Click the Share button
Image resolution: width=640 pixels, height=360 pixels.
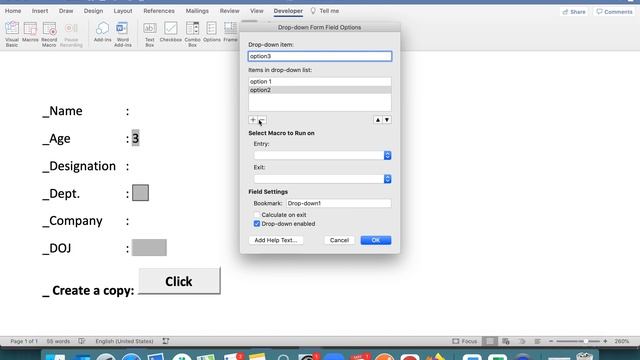click(574, 12)
